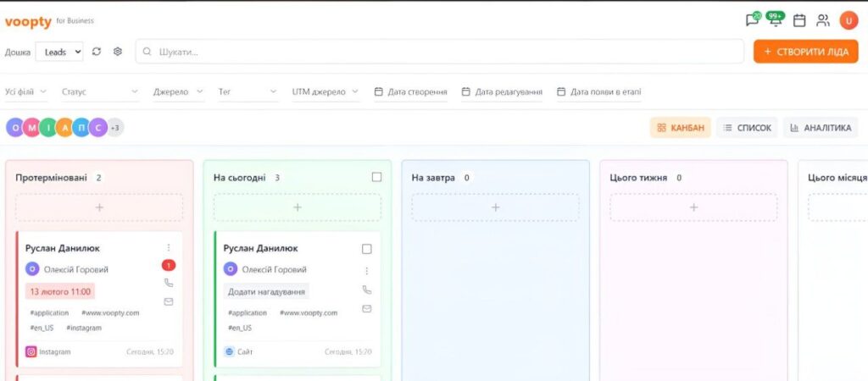The width and height of the screenshot is (868, 381).
Task: Open the notifications bell with 99+ badge
Action: click(x=775, y=20)
